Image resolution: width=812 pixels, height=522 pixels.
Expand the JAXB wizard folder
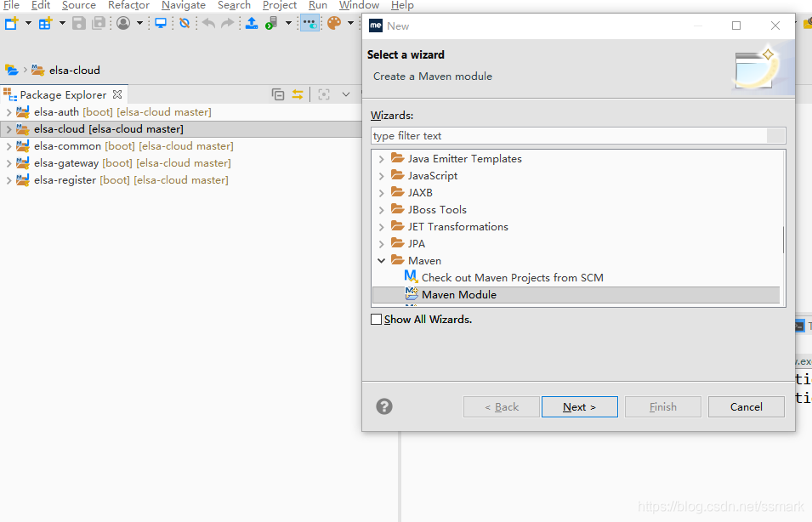point(382,193)
